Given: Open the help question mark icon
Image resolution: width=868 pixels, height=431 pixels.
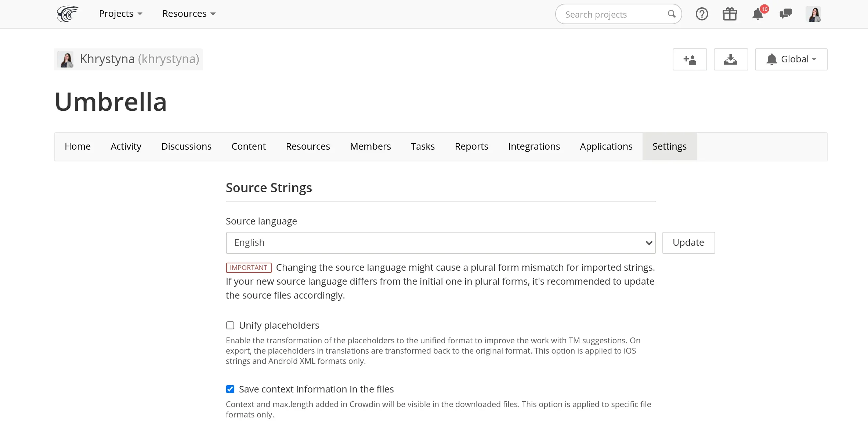Looking at the screenshot, I should [702, 14].
